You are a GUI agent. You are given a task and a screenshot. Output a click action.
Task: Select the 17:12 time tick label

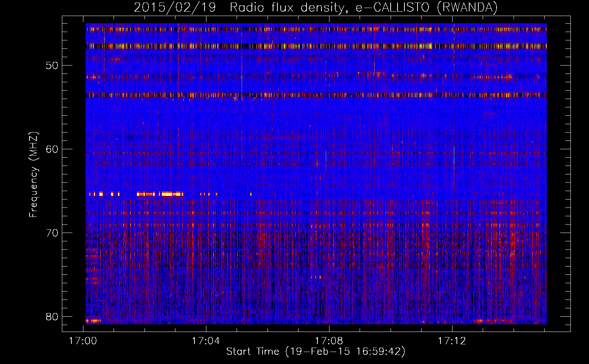[x=452, y=341]
